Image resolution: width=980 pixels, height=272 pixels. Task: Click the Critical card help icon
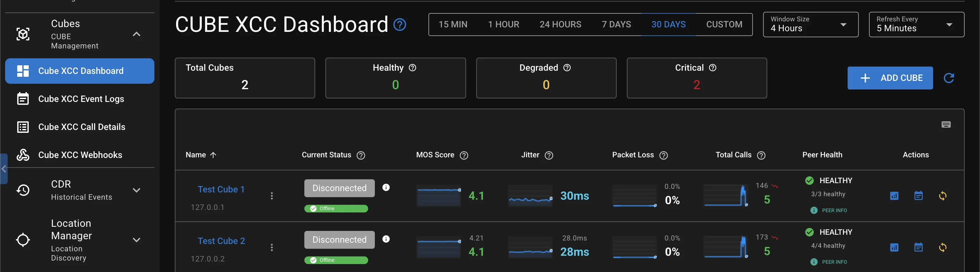pos(713,68)
